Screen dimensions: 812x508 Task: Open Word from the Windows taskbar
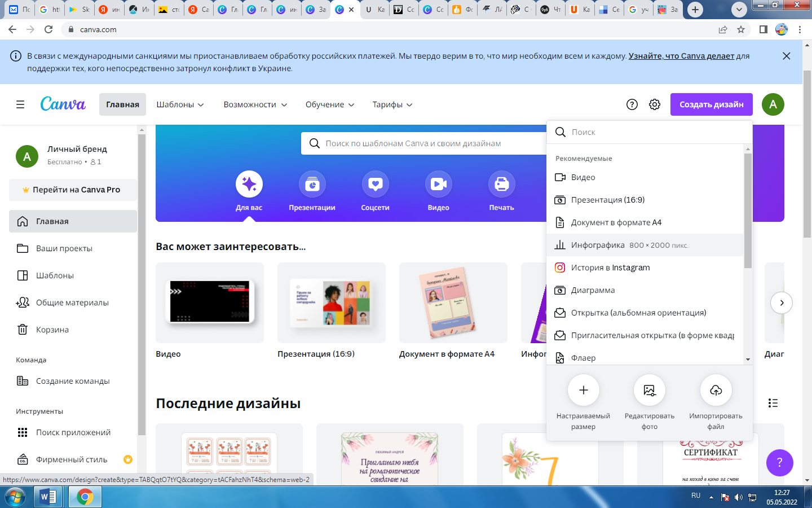[48, 497]
